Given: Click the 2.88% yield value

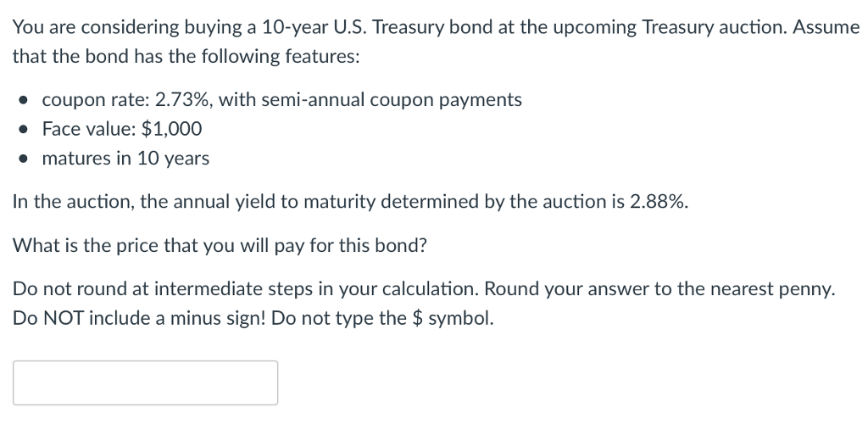Looking at the screenshot, I should pyautogui.click(x=655, y=202).
